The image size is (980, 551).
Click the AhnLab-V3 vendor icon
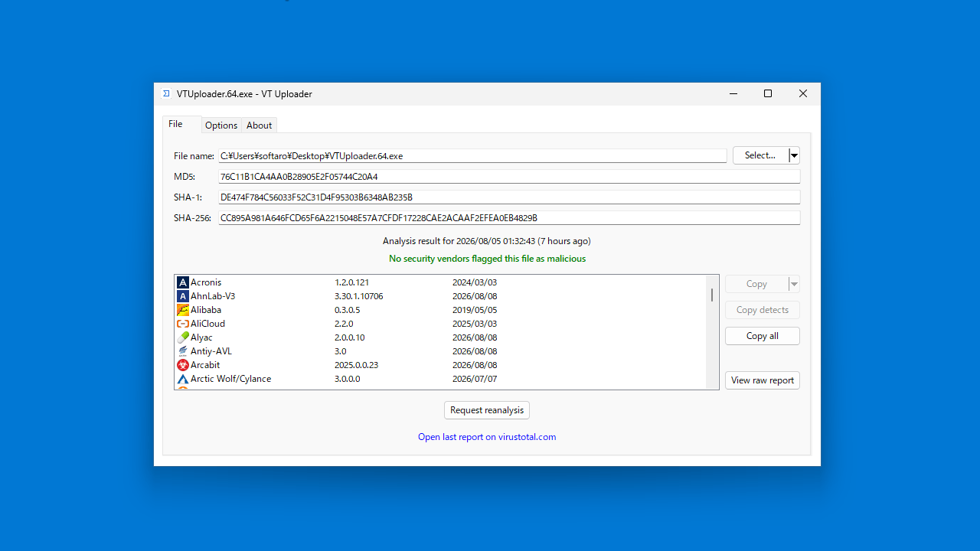pos(183,296)
